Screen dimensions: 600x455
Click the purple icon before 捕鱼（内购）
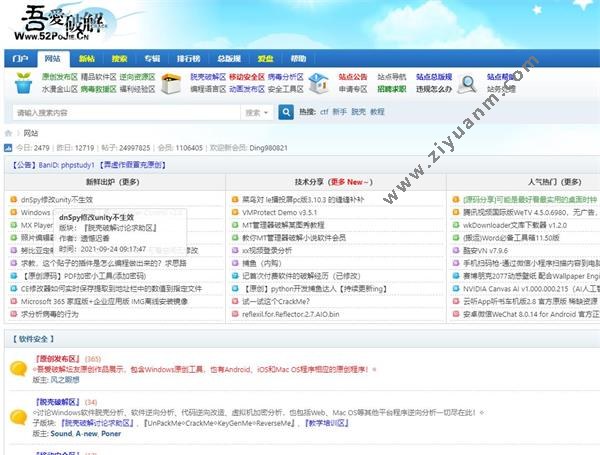click(235, 263)
